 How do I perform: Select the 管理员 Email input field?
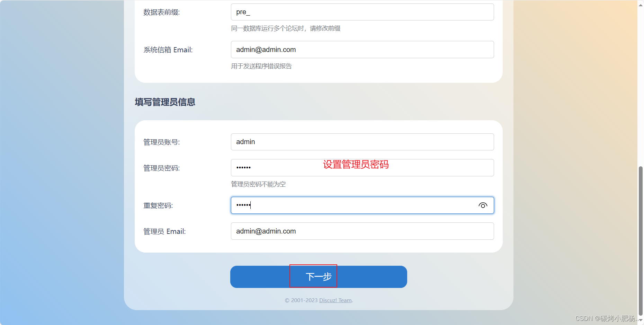coord(362,231)
